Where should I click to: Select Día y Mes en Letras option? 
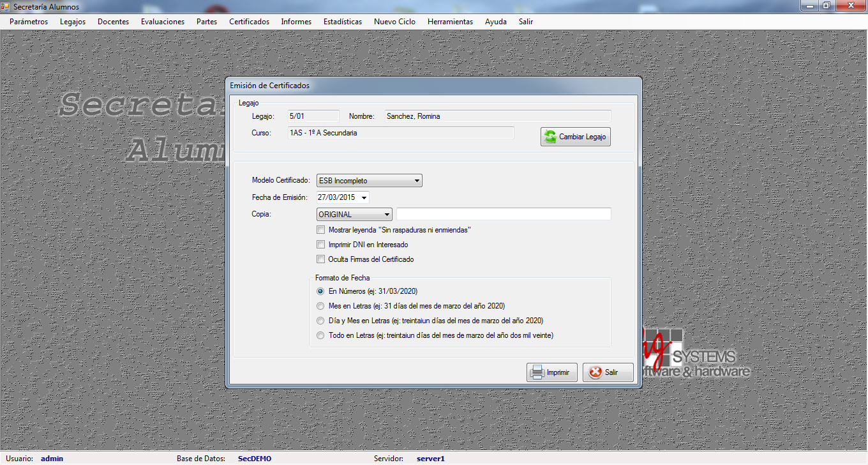click(321, 321)
